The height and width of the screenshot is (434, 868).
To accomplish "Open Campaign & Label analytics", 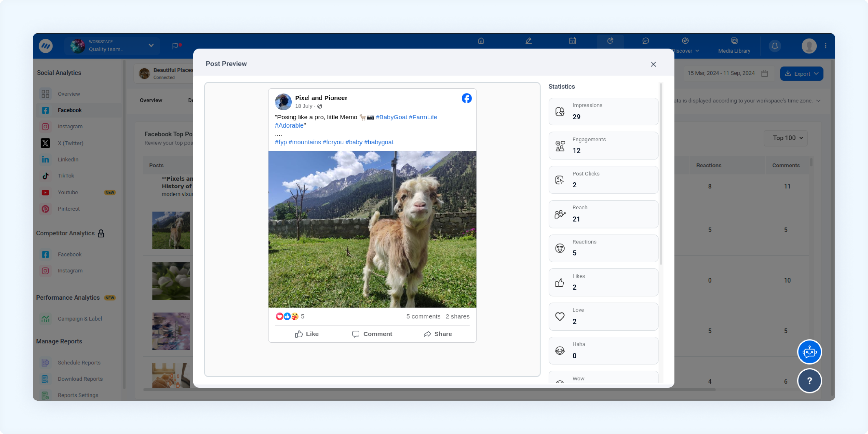I will coord(80,319).
